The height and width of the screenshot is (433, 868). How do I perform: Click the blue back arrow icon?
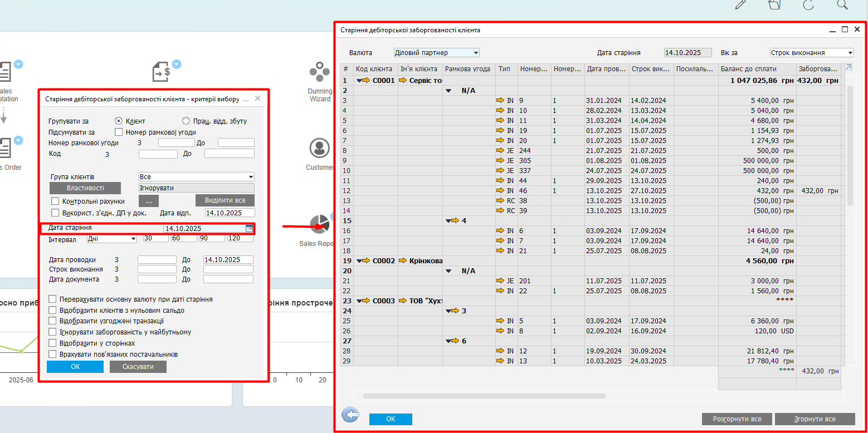point(350,415)
